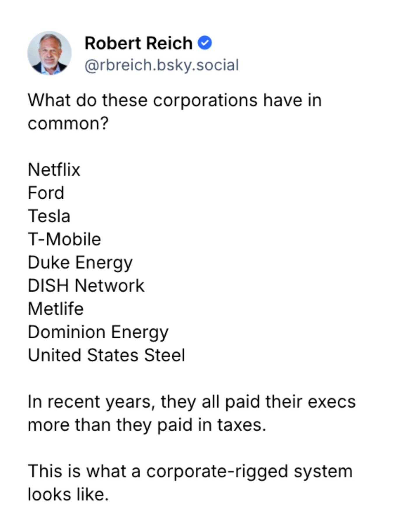Click the Dominion Energy line

pos(98,332)
